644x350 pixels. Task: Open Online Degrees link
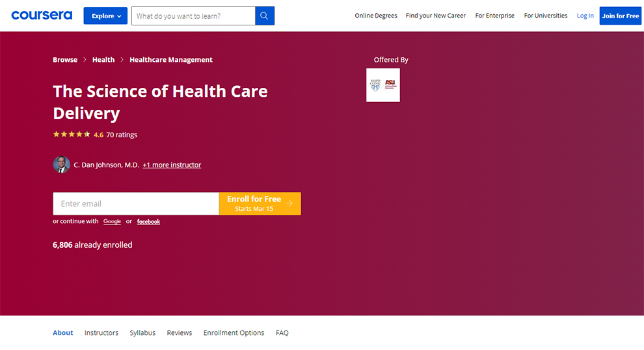coord(376,16)
